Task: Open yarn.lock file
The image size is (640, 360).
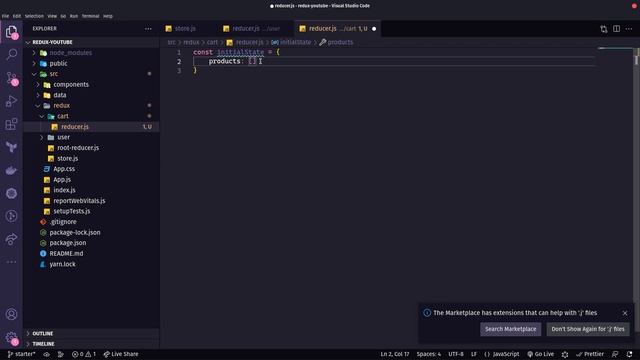Action: click(x=62, y=264)
